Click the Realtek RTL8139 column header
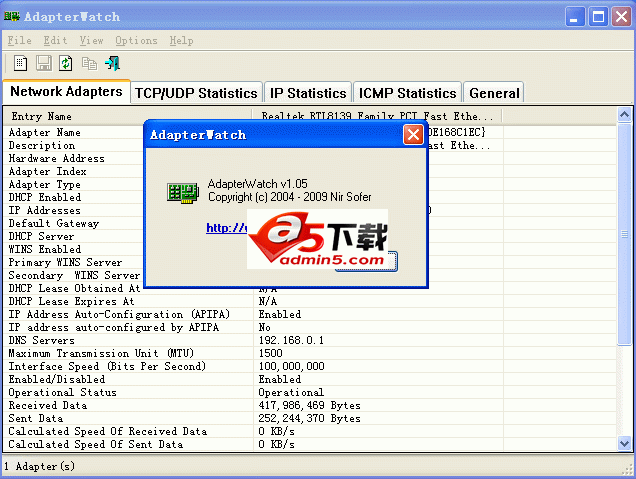Viewport: 636px width, 479px height. 377,116
